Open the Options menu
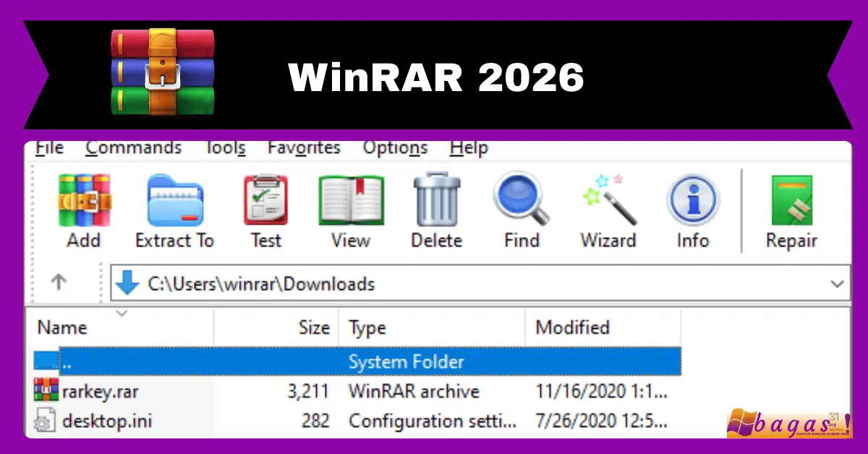Screen dimensions: 868x454 395,147
